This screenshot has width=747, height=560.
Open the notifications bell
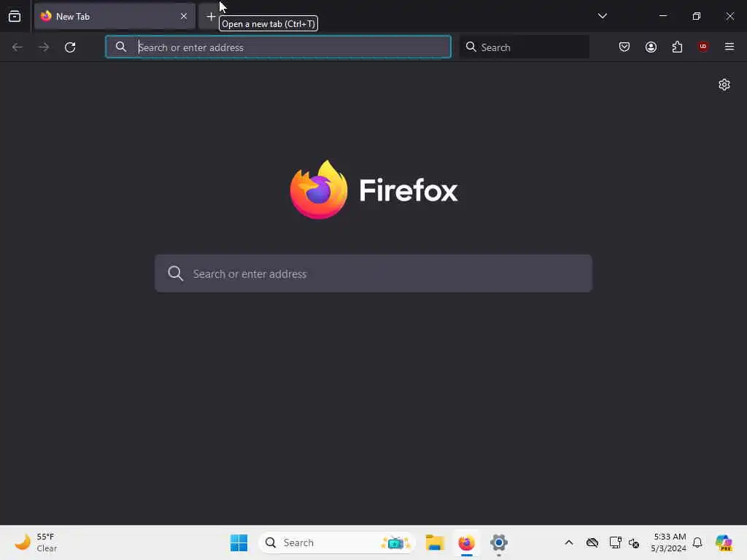[697, 542]
